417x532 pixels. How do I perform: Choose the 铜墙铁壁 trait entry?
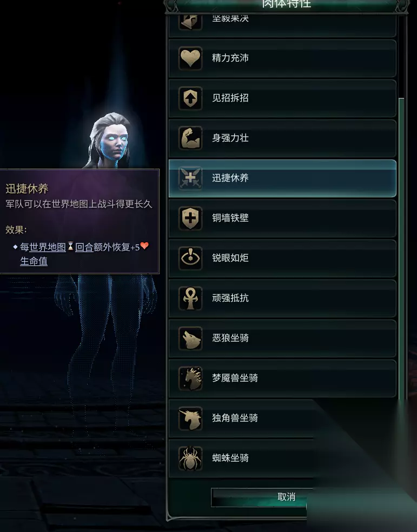pyautogui.click(x=282, y=218)
